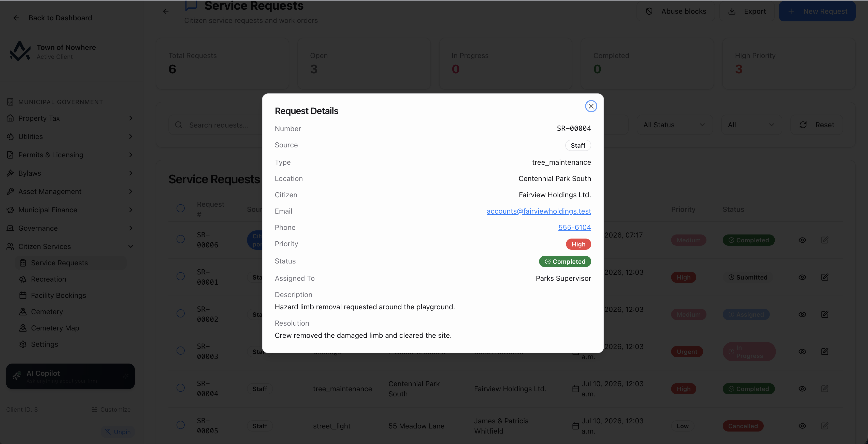Expand Municipal Finance menu
Screen dimensions: 868x444
point(70,210)
